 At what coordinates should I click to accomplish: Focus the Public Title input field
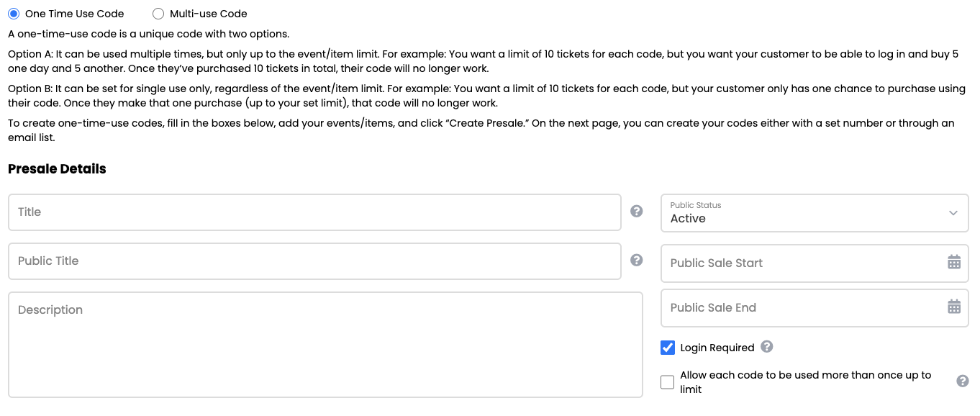314,261
